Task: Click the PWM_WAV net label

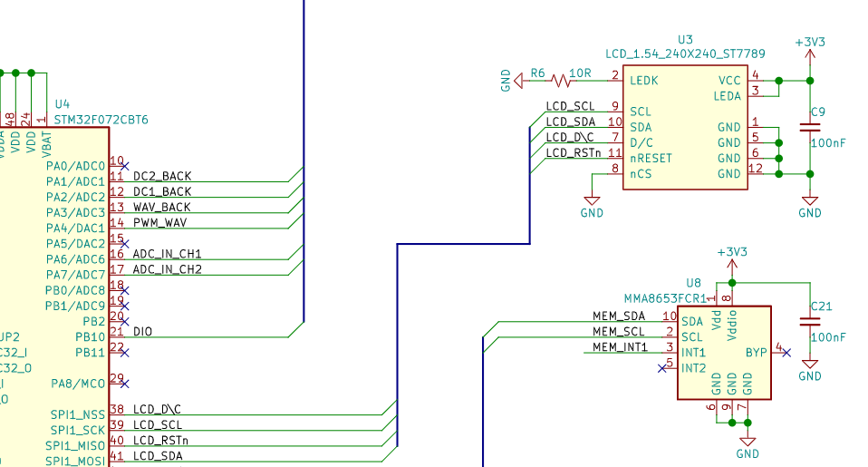Action: pyautogui.click(x=160, y=223)
